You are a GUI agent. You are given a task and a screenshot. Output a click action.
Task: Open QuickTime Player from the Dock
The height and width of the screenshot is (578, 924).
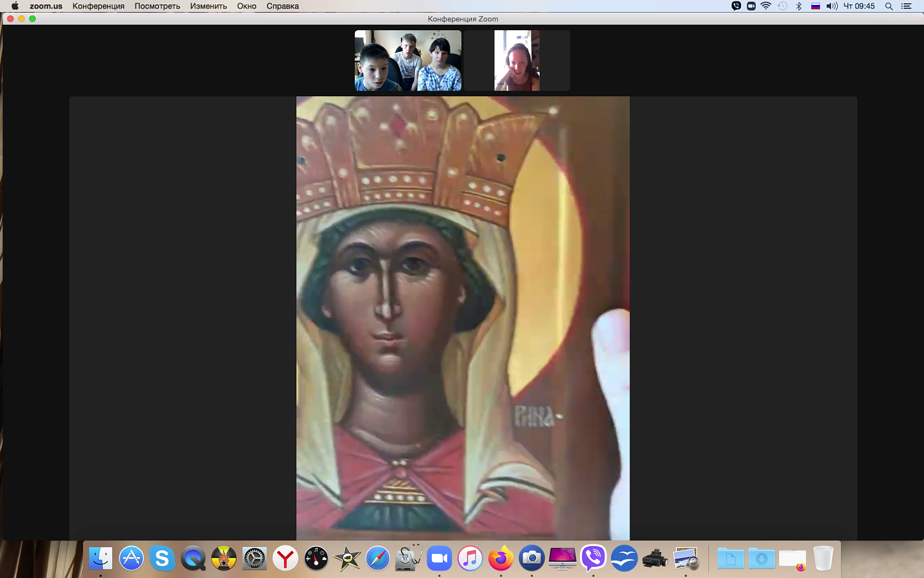(193, 558)
